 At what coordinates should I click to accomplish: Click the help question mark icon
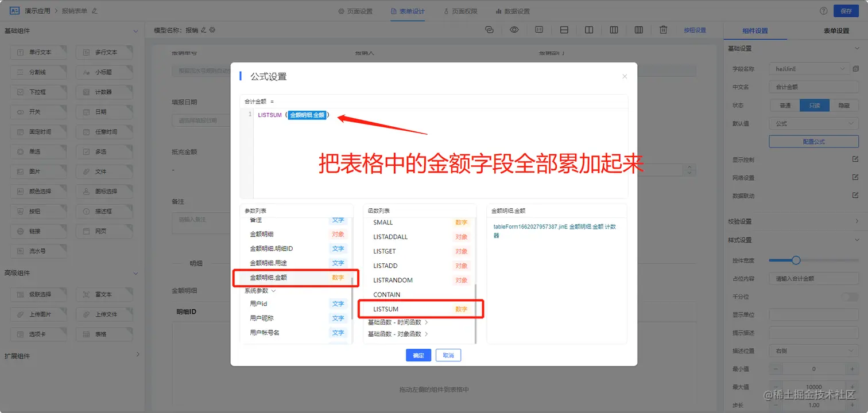coord(824,11)
